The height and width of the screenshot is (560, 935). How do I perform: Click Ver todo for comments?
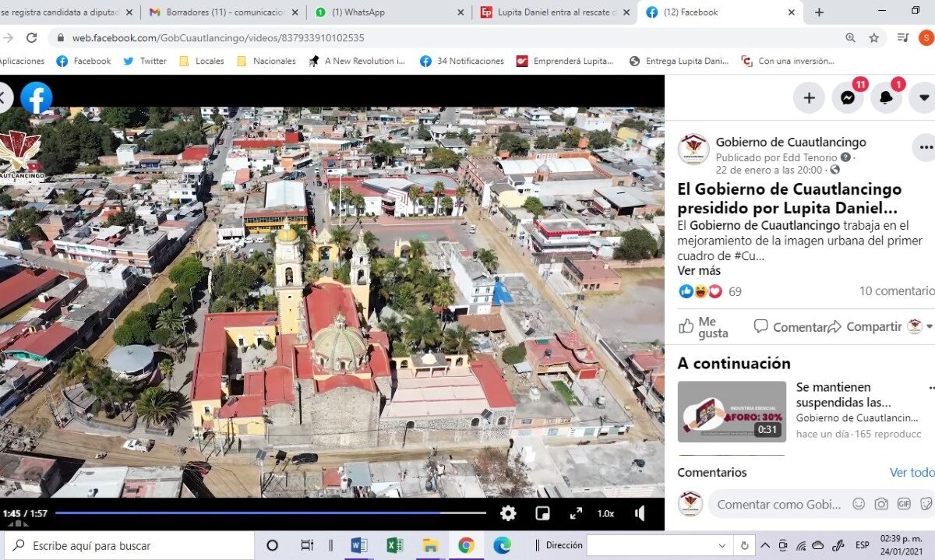click(x=912, y=473)
